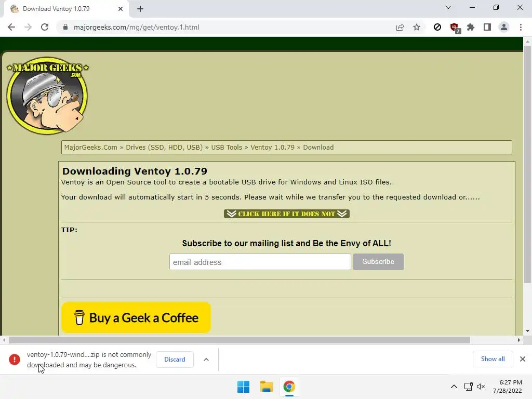The height and width of the screenshot is (399, 532).
Task: Close the downloads bar
Action: (523, 359)
